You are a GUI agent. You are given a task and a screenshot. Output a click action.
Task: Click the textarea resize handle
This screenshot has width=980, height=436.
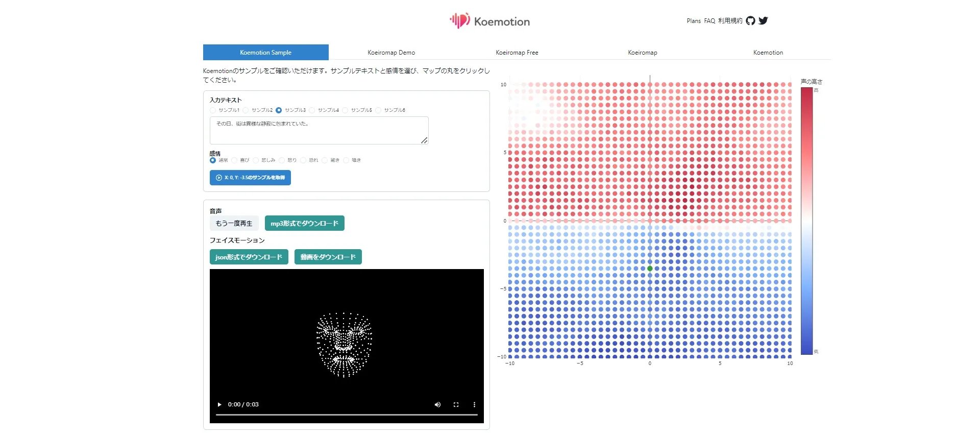424,140
